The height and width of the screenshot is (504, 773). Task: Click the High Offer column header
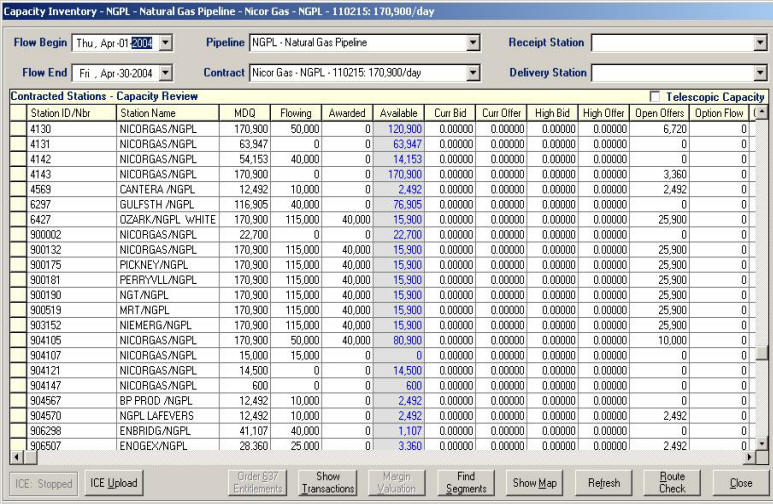click(603, 113)
